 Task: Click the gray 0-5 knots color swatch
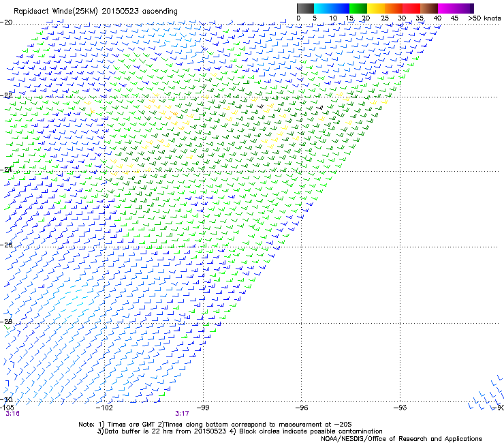pyautogui.click(x=305, y=8)
